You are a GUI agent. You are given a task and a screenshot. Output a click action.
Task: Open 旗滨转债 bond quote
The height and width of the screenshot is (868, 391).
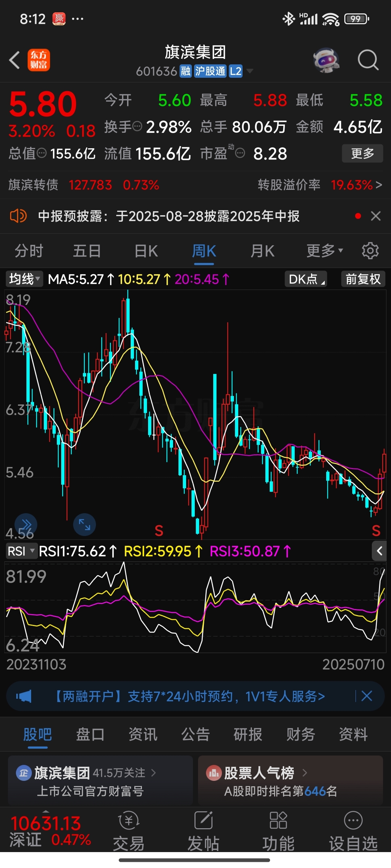click(x=84, y=185)
